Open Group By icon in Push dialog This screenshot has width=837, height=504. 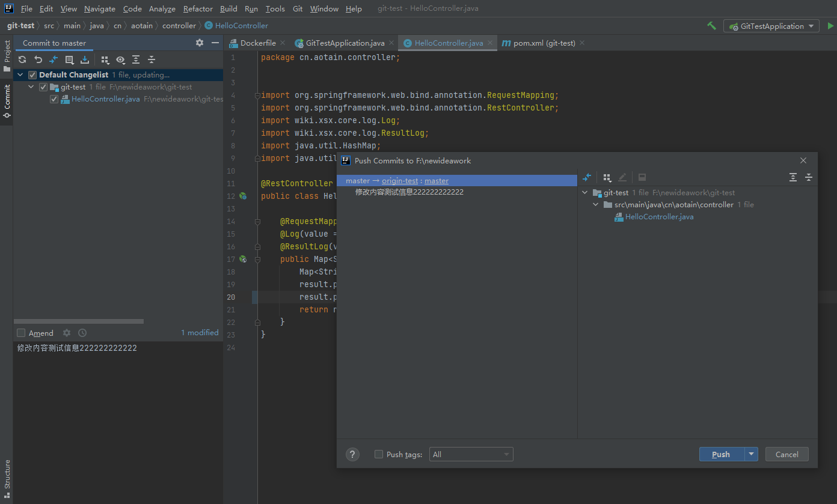point(607,177)
